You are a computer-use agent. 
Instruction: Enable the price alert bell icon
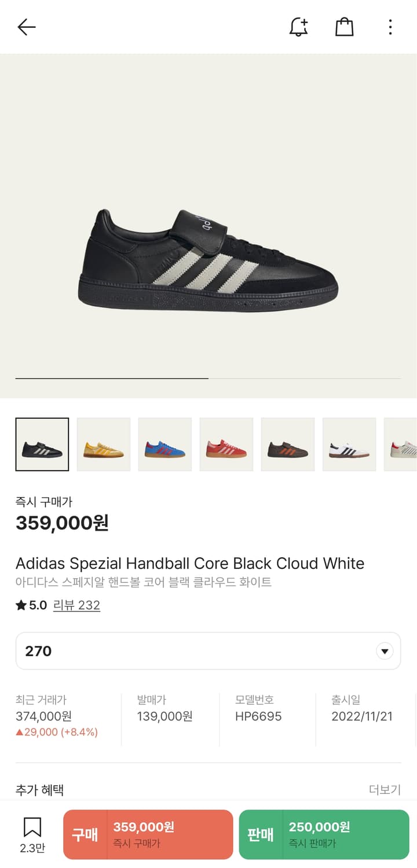coord(299,27)
